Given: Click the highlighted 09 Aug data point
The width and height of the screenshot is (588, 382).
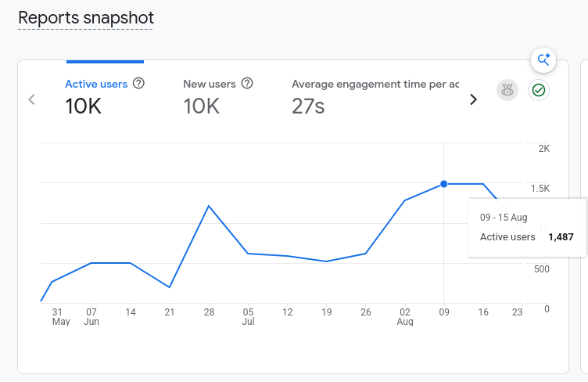Looking at the screenshot, I should click(444, 184).
